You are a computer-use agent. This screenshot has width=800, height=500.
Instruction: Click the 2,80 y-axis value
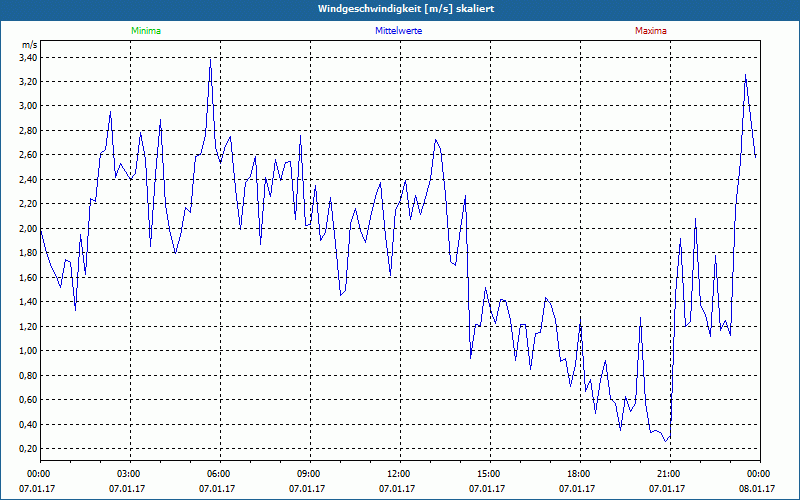click(x=28, y=131)
